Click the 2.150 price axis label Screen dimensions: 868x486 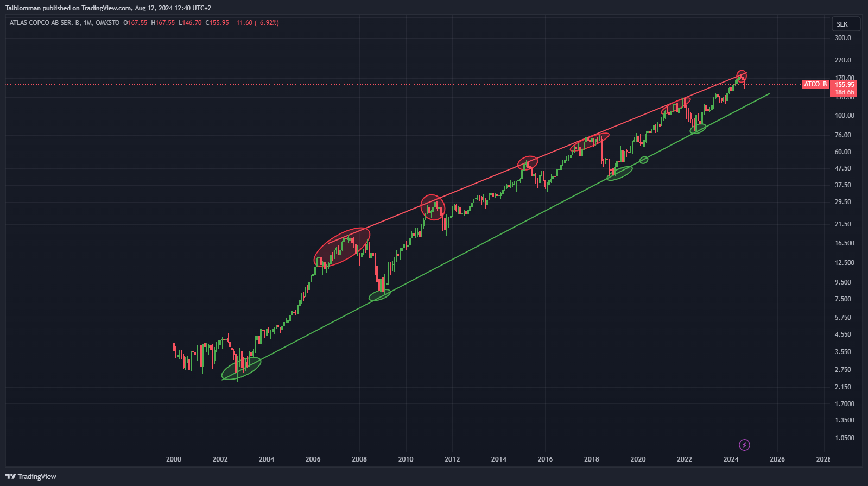pyautogui.click(x=843, y=387)
